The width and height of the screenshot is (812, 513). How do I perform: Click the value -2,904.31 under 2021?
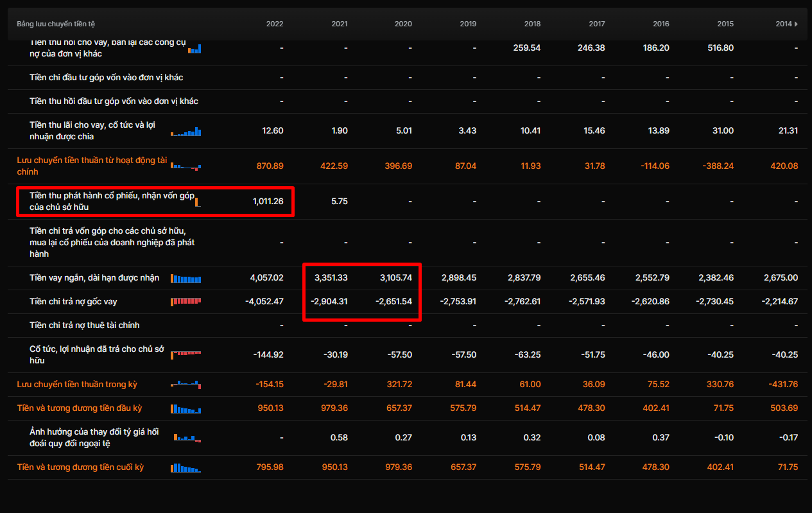[330, 302]
